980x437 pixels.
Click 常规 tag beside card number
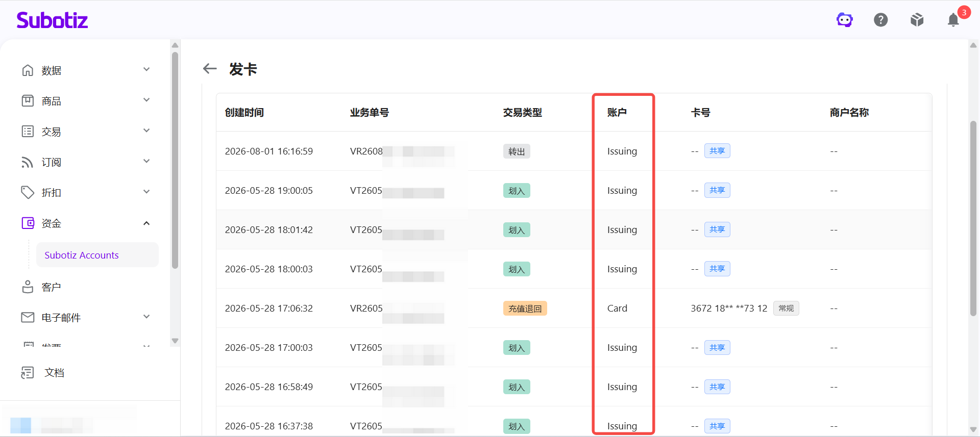[786, 308]
